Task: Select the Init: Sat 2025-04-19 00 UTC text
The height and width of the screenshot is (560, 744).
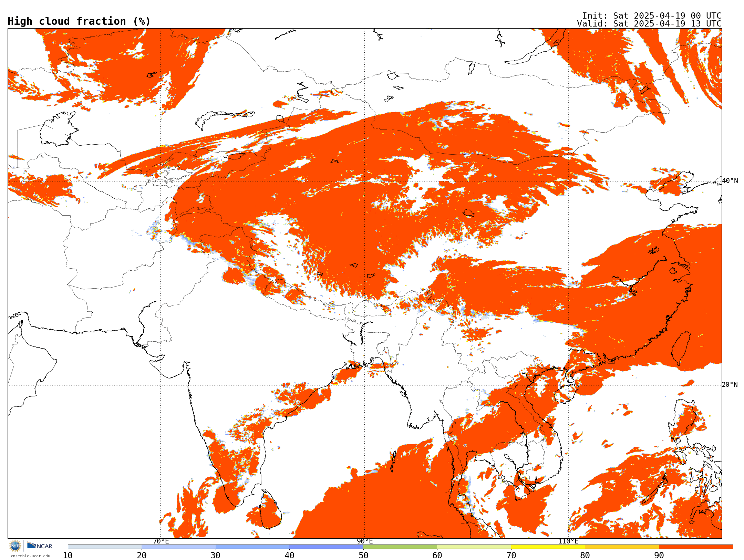Action: coord(652,16)
